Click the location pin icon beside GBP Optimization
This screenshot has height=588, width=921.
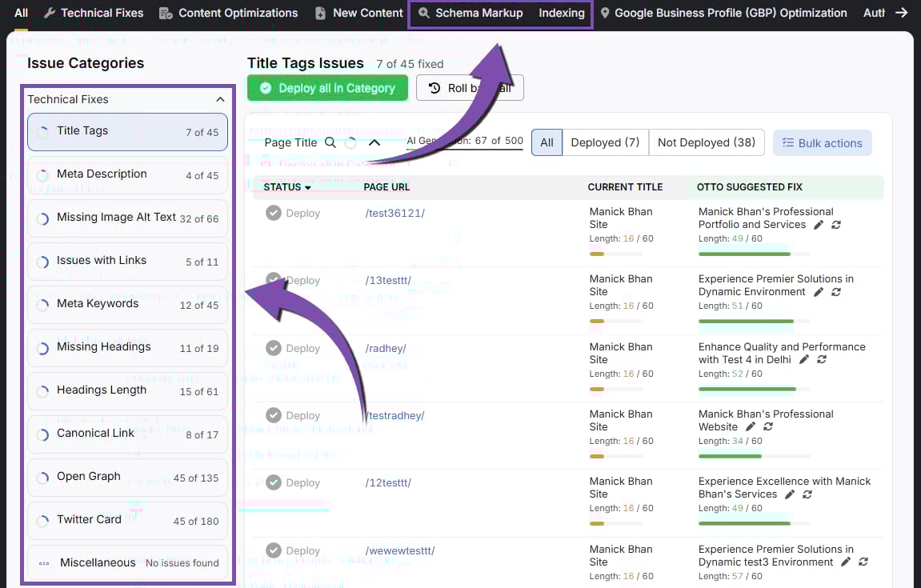(607, 12)
